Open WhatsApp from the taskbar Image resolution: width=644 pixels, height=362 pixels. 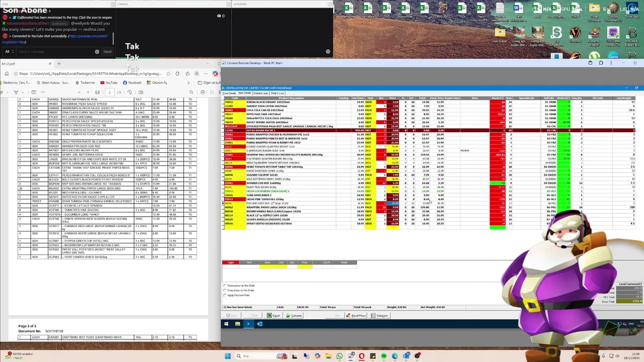340,356
